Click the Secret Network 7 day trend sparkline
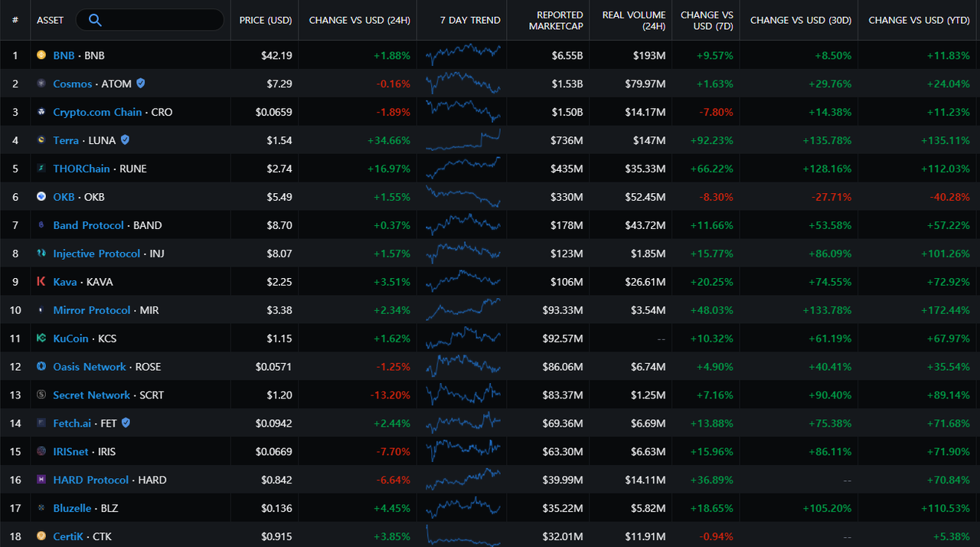 point(463,395)
